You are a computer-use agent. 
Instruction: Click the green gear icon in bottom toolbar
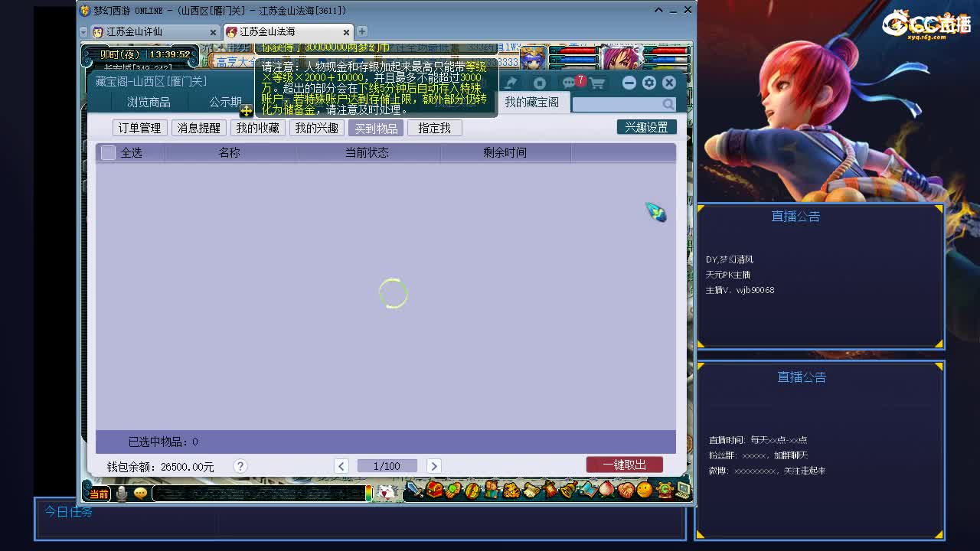click(x=664, y=490)
